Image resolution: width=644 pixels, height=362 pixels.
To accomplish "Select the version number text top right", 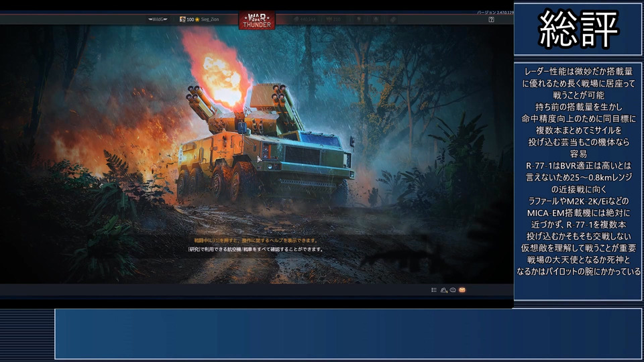I will 495,13.
